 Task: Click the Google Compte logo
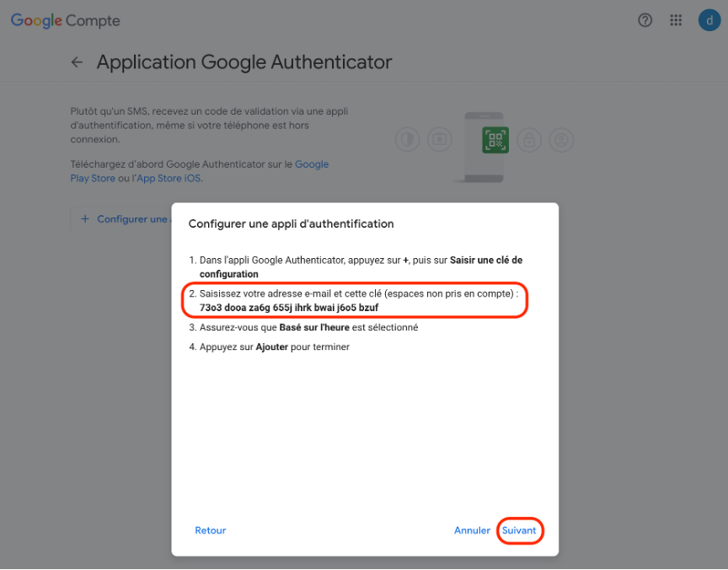66,20
